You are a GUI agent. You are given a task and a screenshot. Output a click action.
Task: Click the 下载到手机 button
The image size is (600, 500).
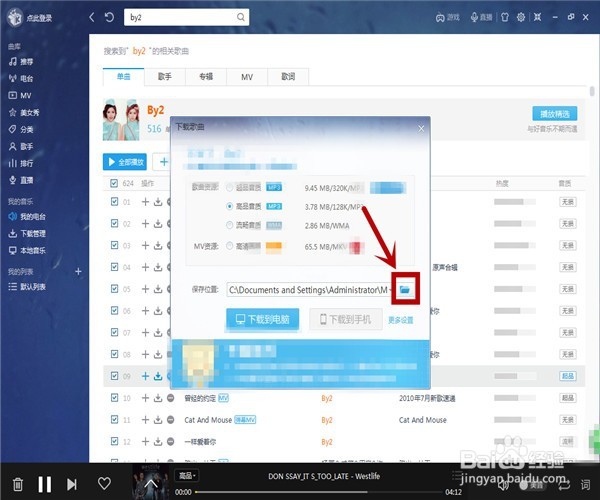(x=346, y=319)
